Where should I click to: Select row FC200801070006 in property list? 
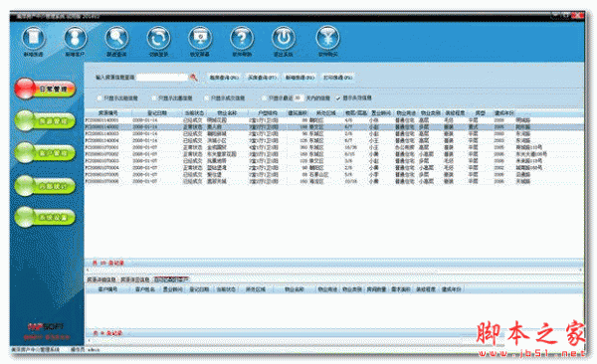(334, 181)
